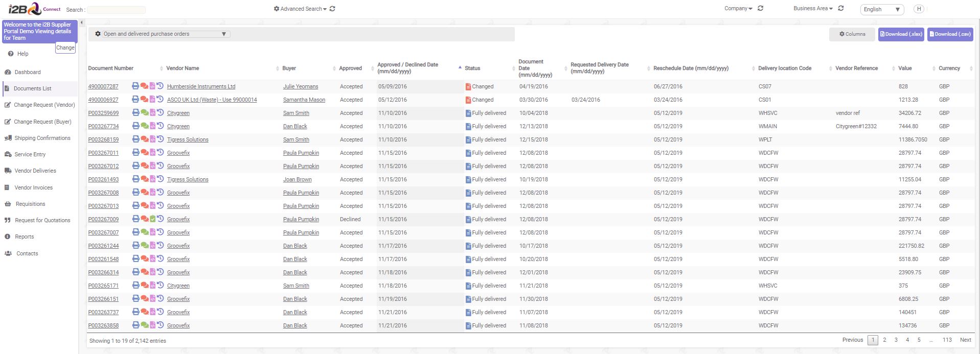Open Vendor Invoices in the sidebar
Image resolution: width=980 pixels, height=354 pixels.
coord(33,187)
